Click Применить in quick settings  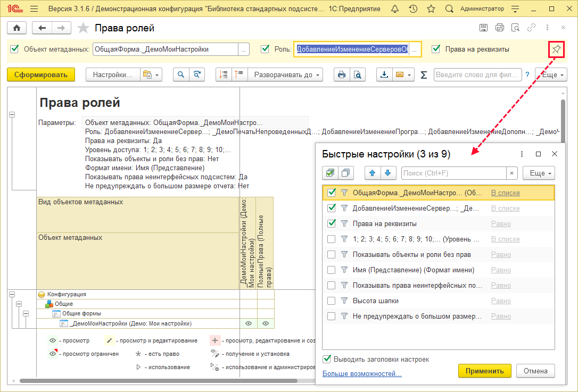[485, 371]
